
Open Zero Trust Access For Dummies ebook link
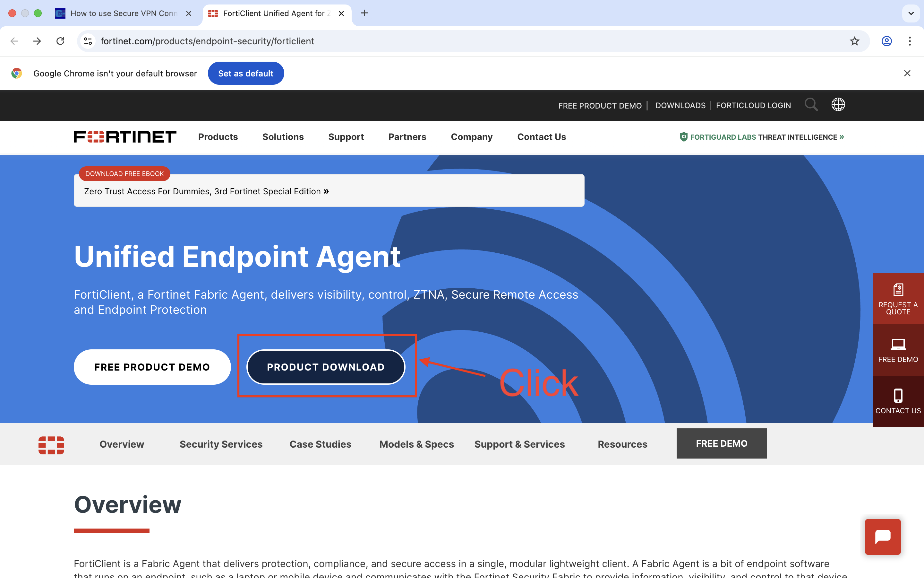207,191
